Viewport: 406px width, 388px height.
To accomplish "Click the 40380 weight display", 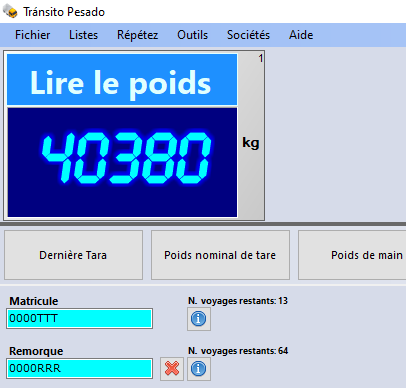I will pyautogui.click(x=122, y=162).
